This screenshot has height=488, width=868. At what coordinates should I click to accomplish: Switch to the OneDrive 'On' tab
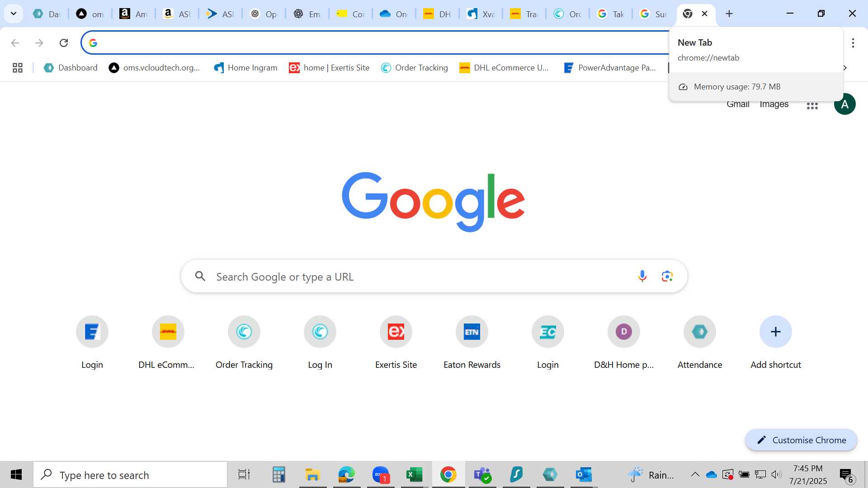click(x=394, y=14)
